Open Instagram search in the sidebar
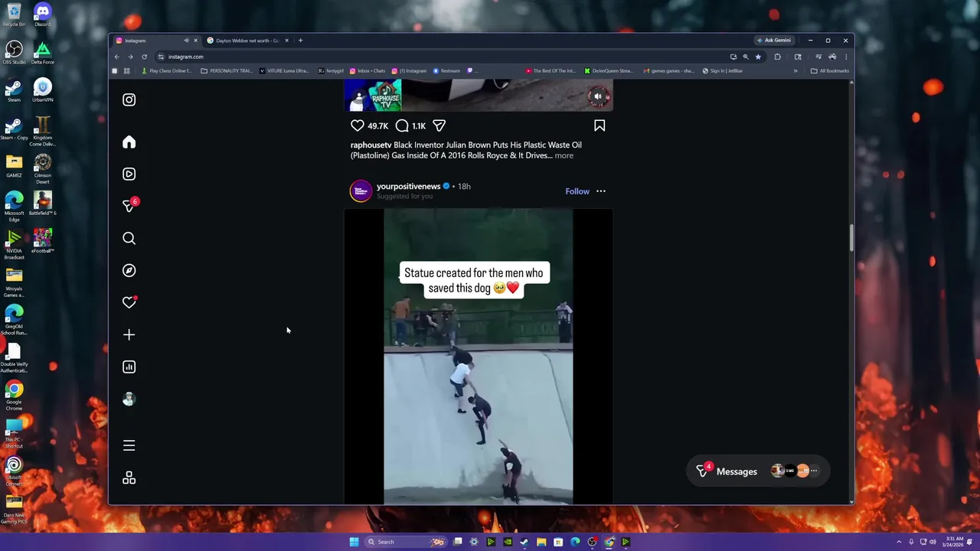This screenshot has width=980, height=551. pyautogui.click(x=129, y=239)
